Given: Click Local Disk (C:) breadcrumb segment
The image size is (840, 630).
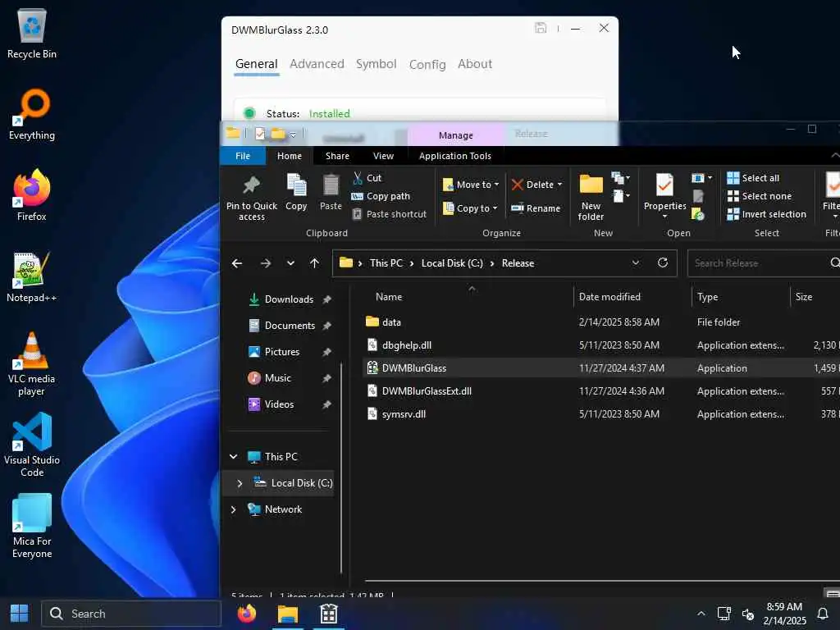Looking at the screenshot, I should point(452,263).
